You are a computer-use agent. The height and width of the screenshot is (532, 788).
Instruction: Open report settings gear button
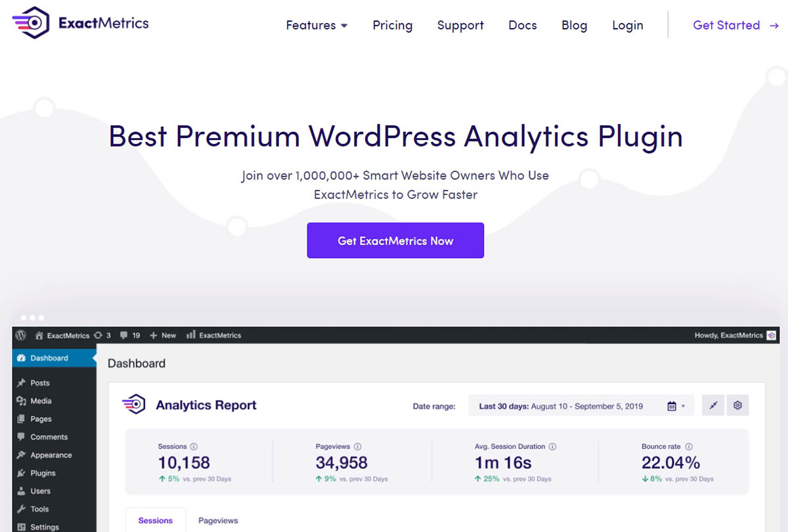point(737,405)
